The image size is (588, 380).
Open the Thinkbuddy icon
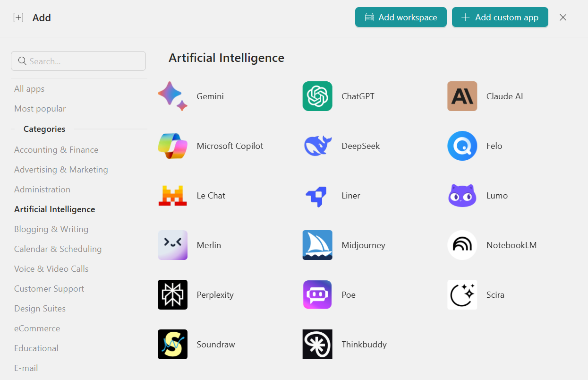click(317, 345)
